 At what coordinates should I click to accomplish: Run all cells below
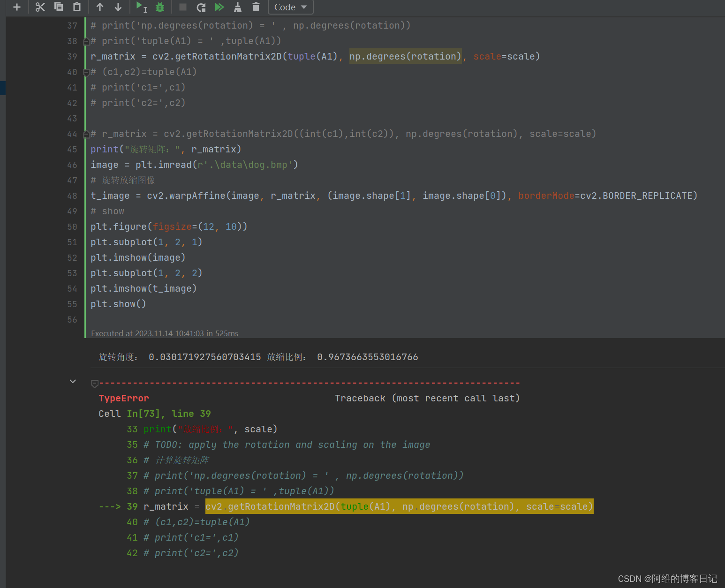pyautogui.click(x=219, y=7)
